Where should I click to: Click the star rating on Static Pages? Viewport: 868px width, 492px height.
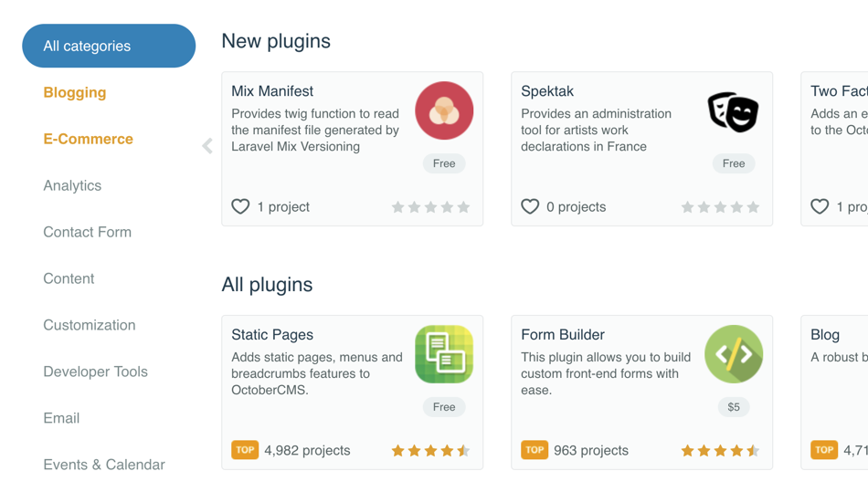click(430, 451)
